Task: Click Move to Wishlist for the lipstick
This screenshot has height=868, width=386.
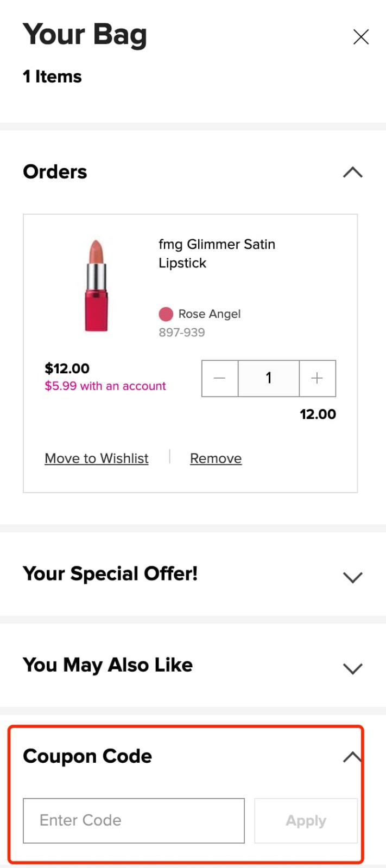Action: point(96,458)
